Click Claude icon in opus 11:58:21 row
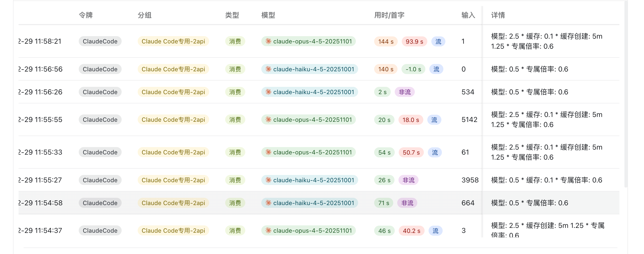Screen dimensions: 644x254 (x=268, y=41)
